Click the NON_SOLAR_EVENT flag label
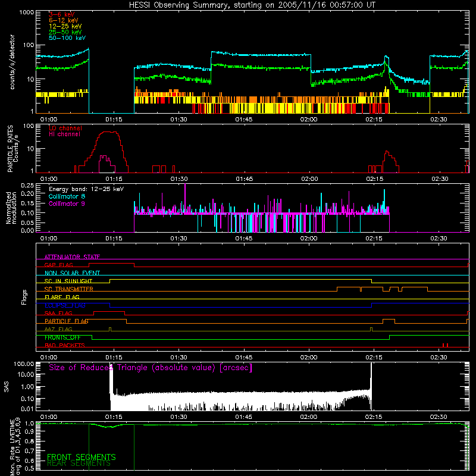Screen dimensions: 476x476 (72, 273)
